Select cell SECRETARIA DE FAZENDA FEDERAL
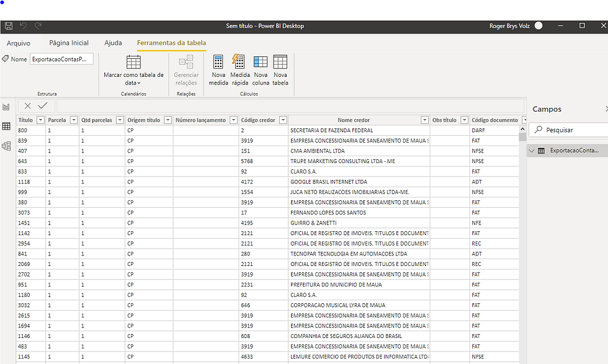The width and height of the screenshot is (608, 364). tap(359, 130)
